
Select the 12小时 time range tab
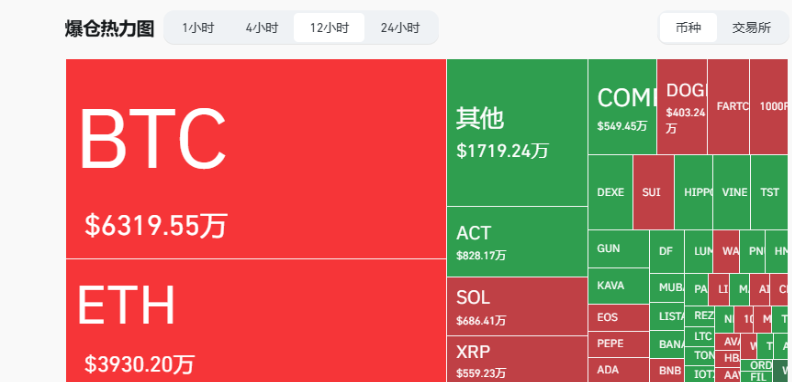pyautogui.click(x=329, y=28)
